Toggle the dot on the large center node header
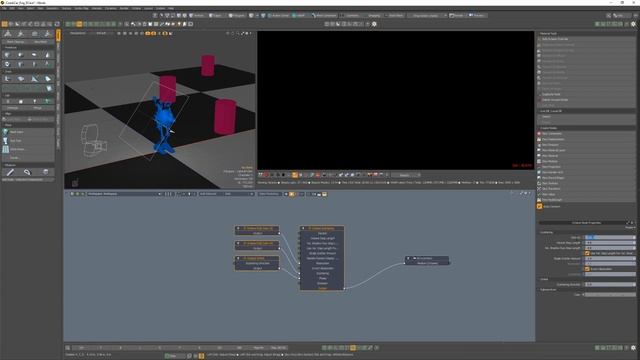 (303, 228)
